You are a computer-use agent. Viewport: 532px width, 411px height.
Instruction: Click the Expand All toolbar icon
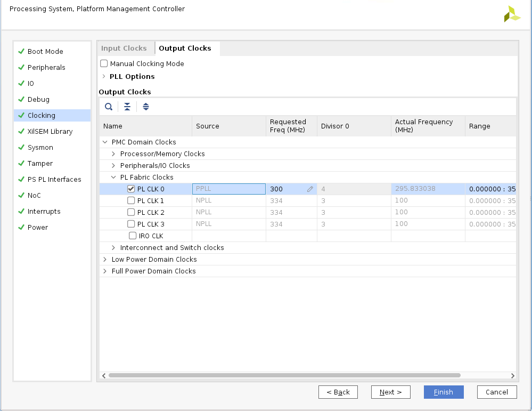click(x=146, y=107)
